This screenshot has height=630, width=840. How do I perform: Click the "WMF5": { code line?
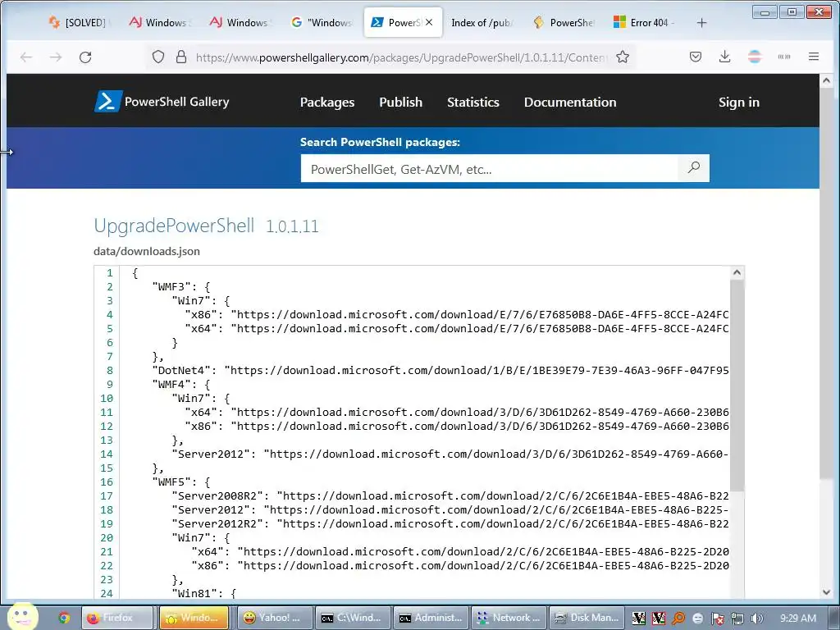pos(181,482)
